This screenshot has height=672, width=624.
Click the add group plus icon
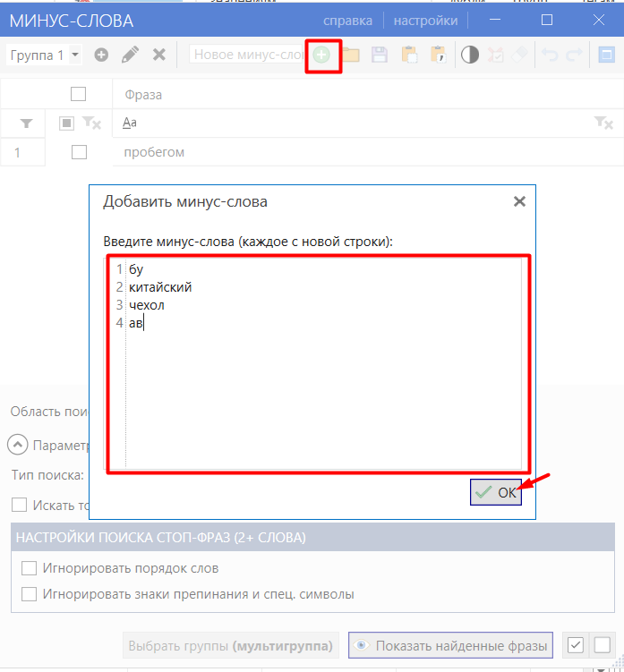pos(101,55)
